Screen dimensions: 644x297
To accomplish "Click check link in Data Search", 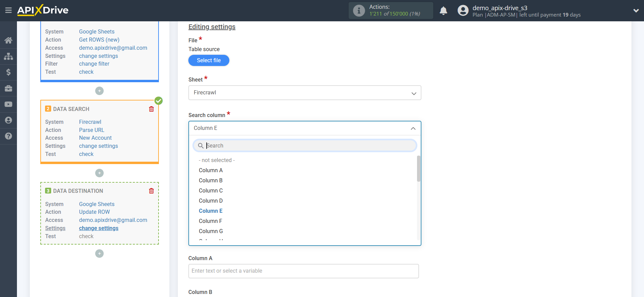I will tap(86, 154).
